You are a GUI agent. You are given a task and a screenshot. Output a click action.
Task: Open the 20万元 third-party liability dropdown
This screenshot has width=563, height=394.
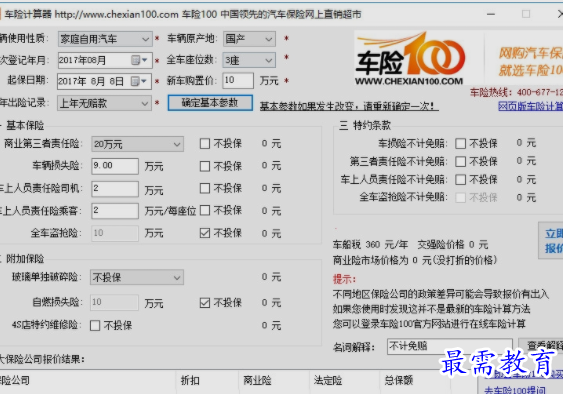point(137,144)
